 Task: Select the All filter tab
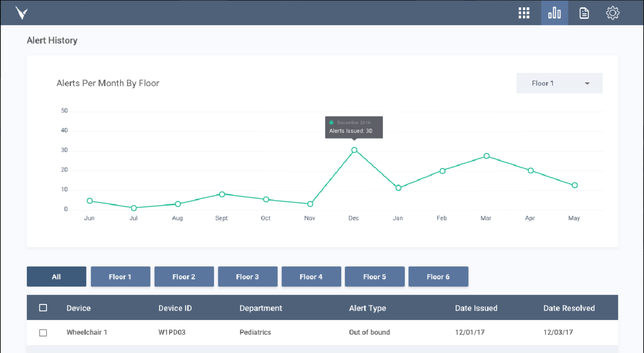pos(56,277)
